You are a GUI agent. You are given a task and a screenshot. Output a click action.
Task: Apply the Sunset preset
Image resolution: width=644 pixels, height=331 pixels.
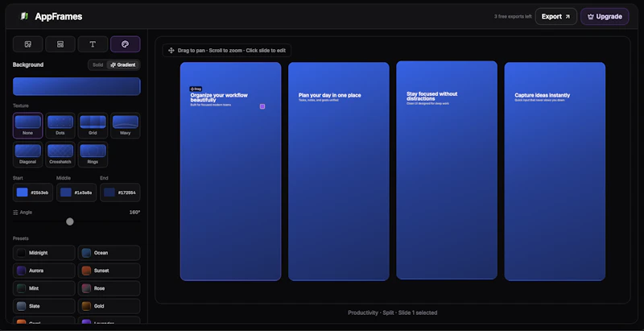tap(109, 271)
